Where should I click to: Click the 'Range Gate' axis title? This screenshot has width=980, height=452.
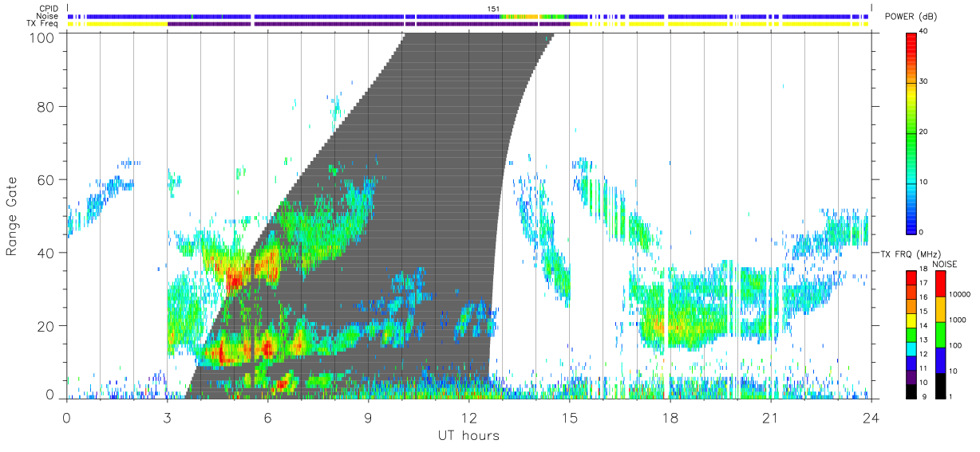(x=13, y=217)
